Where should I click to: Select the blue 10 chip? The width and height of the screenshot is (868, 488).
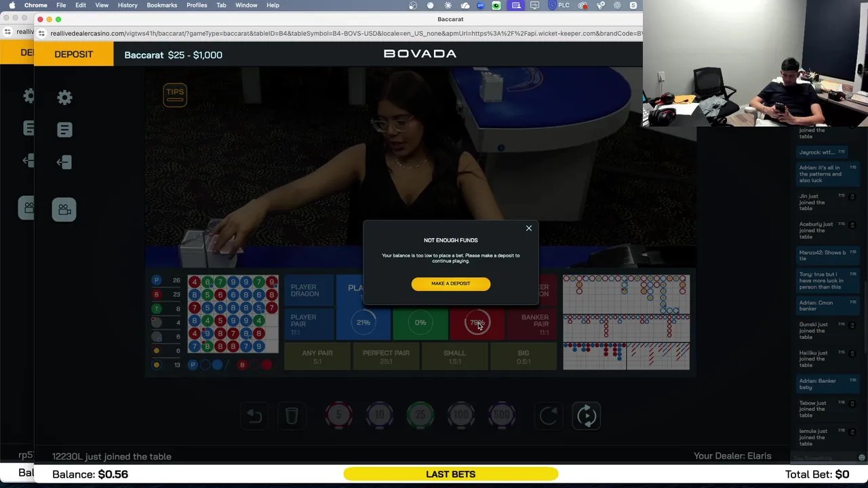tap(380, 415)
